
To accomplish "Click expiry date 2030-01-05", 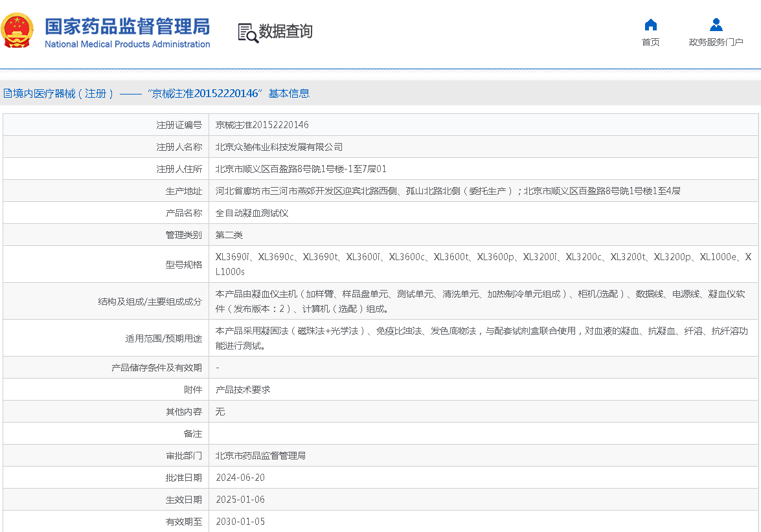I will tap(240, 522).
